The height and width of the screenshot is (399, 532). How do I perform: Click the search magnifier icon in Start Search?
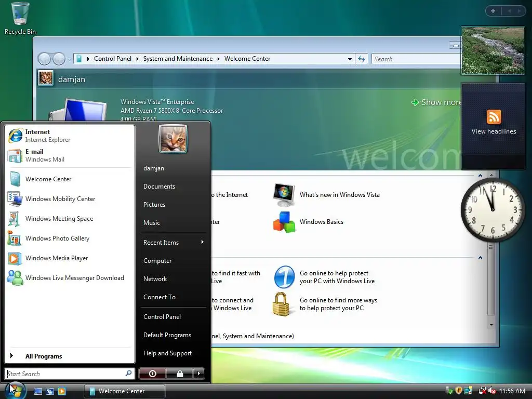click(x=129, y=374)
